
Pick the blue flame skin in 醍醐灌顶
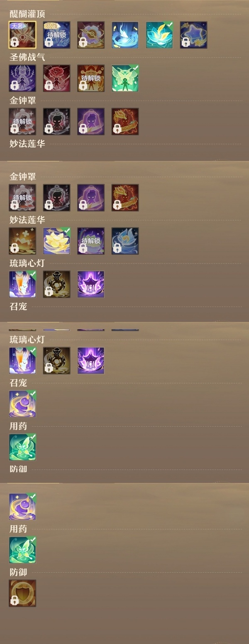[x=125, y=35]
